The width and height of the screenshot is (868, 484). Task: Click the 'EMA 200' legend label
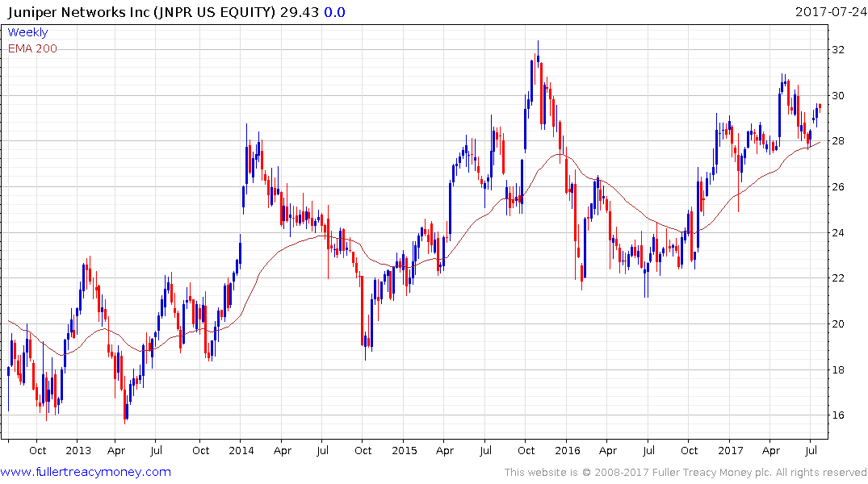[32, 48]
